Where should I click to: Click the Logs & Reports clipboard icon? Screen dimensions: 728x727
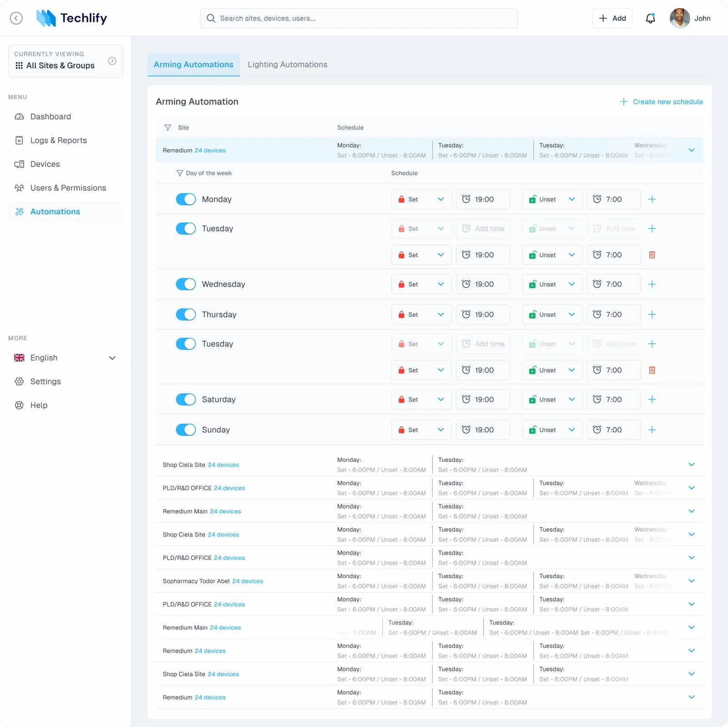[x=19, y=141]
